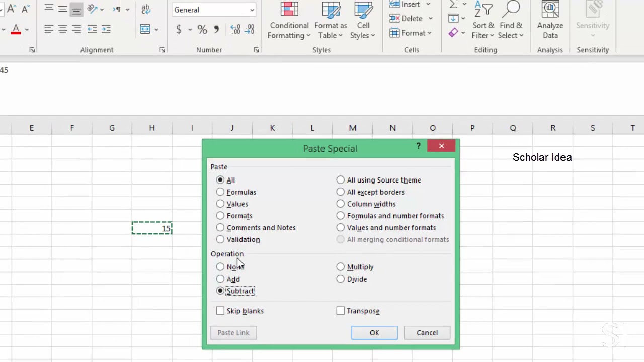
Task: Apply the Percent style
Action: pyautogui.click(x=202, y=29)
